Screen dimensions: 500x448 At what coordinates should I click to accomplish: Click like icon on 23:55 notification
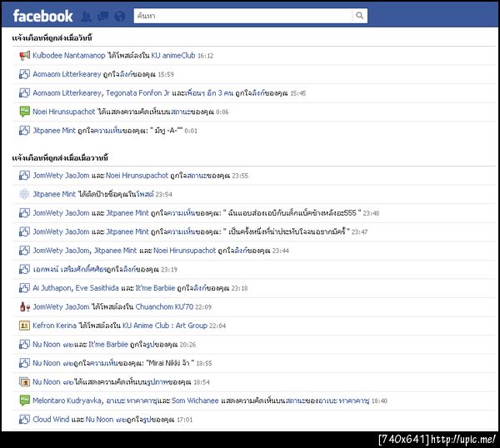[x=24, y=176]
